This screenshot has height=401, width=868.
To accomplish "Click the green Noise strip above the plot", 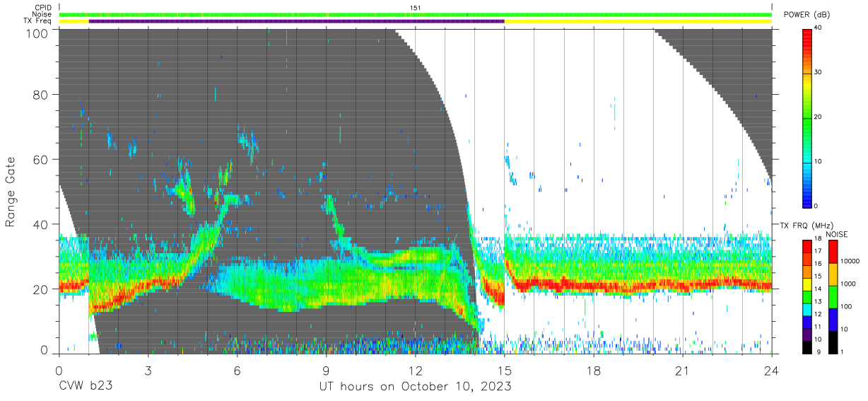I will (x=416, y=15).
